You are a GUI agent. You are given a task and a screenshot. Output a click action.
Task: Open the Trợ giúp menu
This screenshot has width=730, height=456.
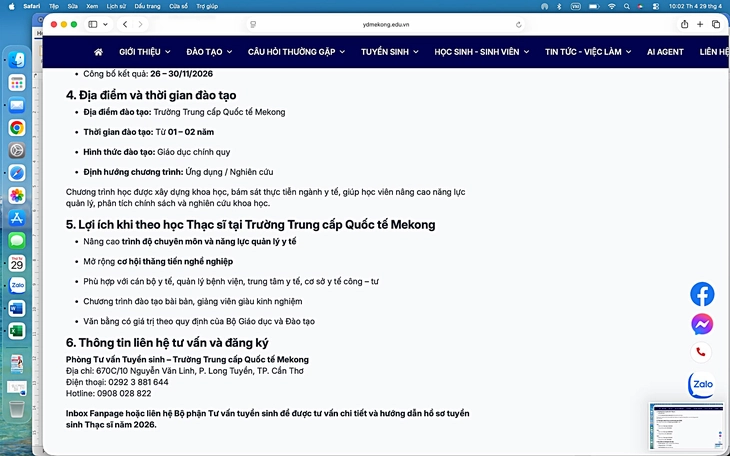(207, 7)
